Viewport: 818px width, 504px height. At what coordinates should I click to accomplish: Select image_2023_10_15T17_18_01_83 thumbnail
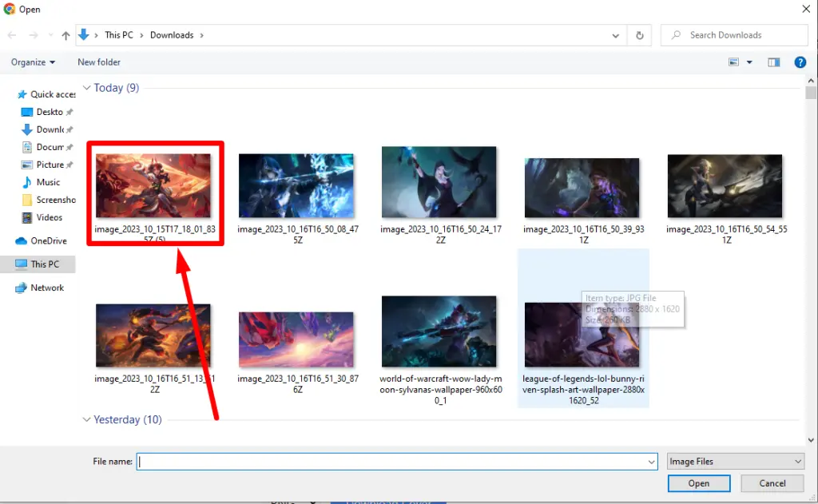[153, 186]
